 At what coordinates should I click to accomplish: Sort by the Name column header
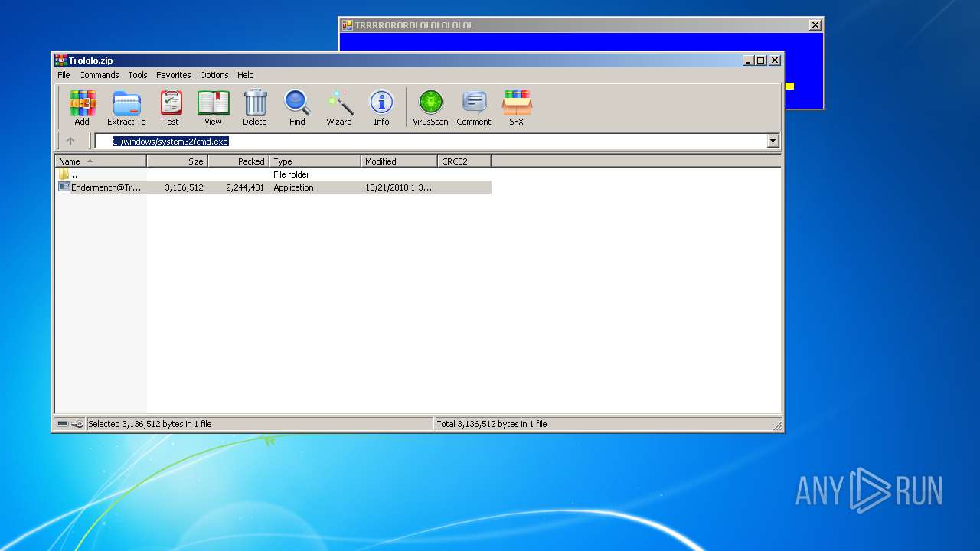pyautogui.click(x=100, y=161)
